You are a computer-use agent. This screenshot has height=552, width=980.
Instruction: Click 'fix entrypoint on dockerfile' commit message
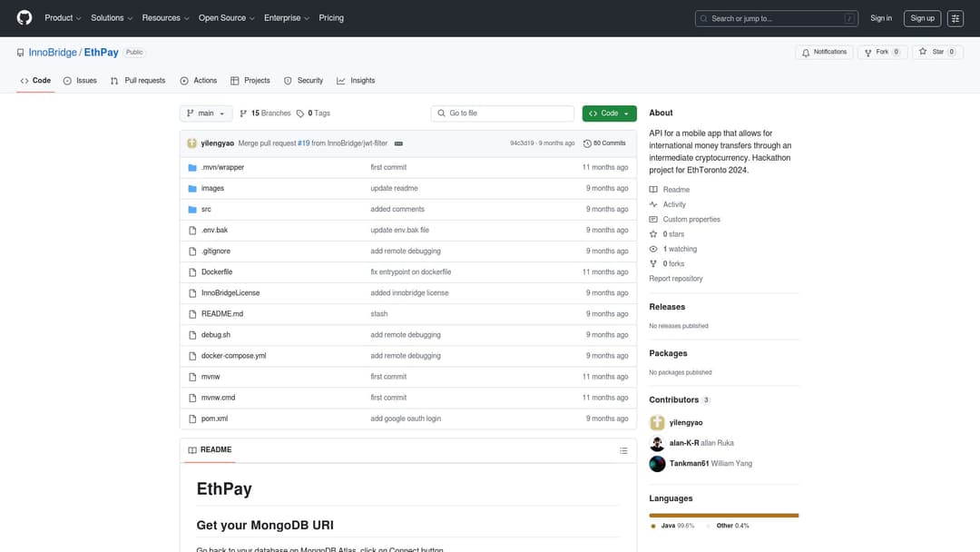pos(411,272)
